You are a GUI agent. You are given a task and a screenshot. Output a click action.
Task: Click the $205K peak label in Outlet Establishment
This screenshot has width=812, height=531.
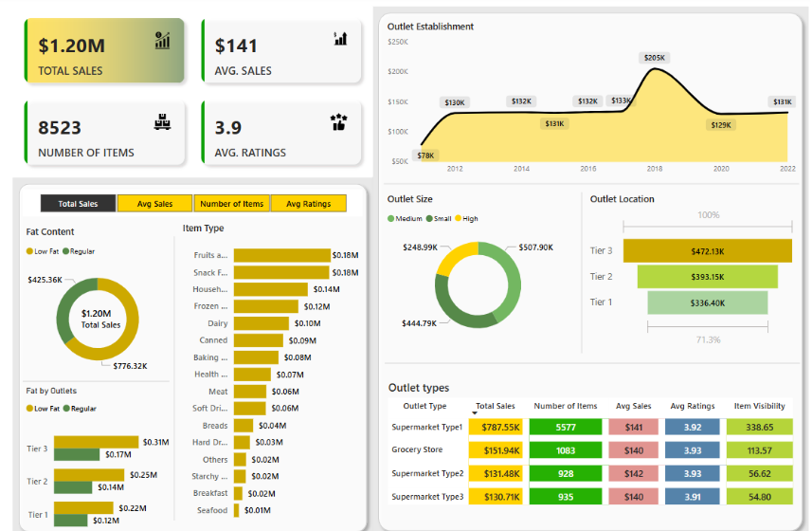(x=655, y=58)
